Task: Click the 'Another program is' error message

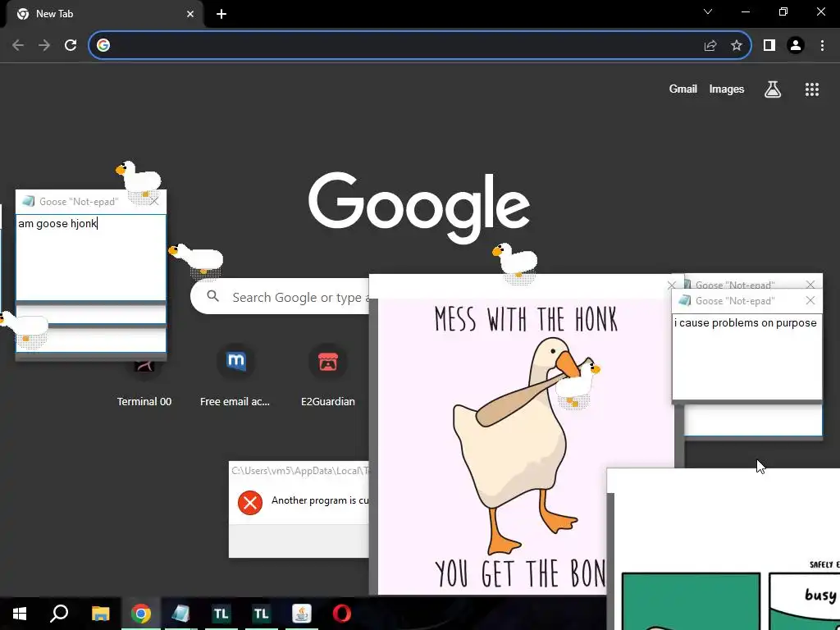Action: coord(320,500)
